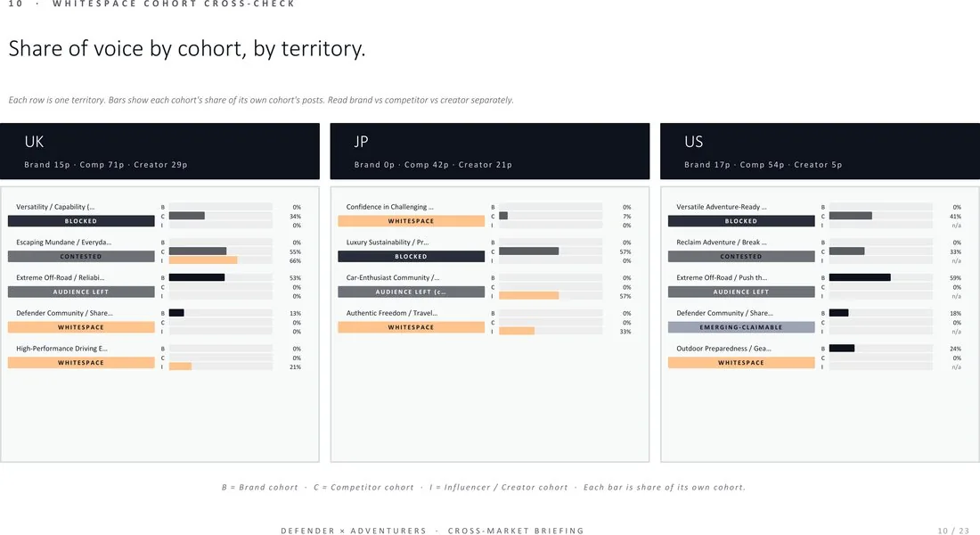Image resolution: width=980 pixels, height=535 pixels.
Task: Click the Car-Enthusiast Community row label
Action: point(393,277)
